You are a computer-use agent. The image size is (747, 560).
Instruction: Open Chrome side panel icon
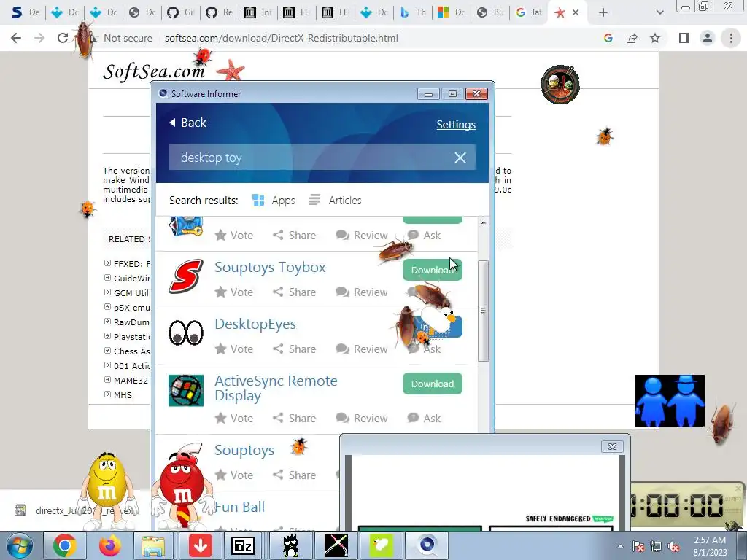click(684, 38)
